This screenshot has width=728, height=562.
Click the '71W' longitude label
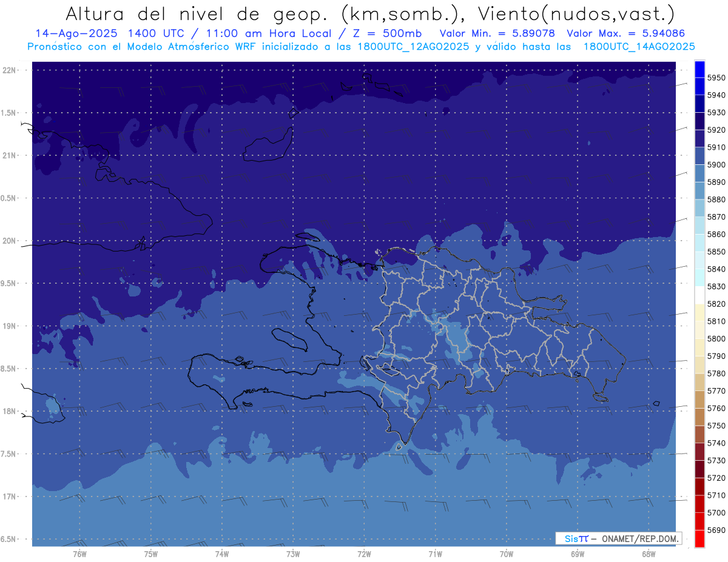coord(435,554)
